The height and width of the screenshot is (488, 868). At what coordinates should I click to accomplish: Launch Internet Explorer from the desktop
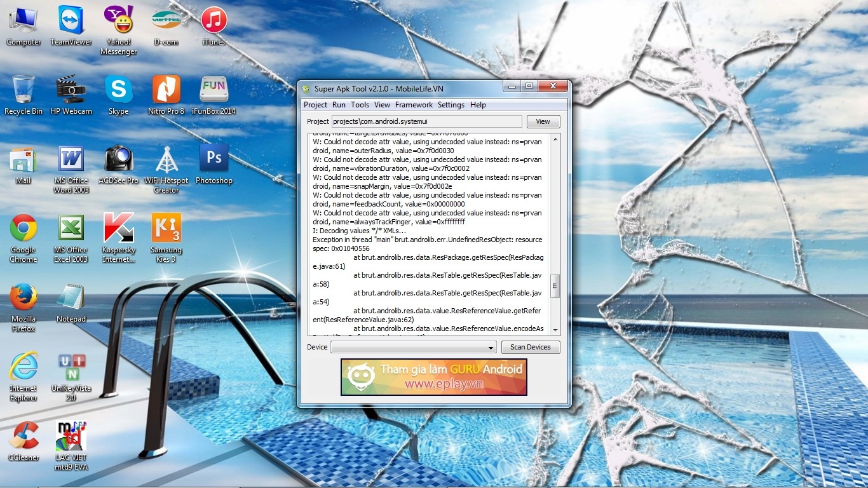(x=24, y=377)
